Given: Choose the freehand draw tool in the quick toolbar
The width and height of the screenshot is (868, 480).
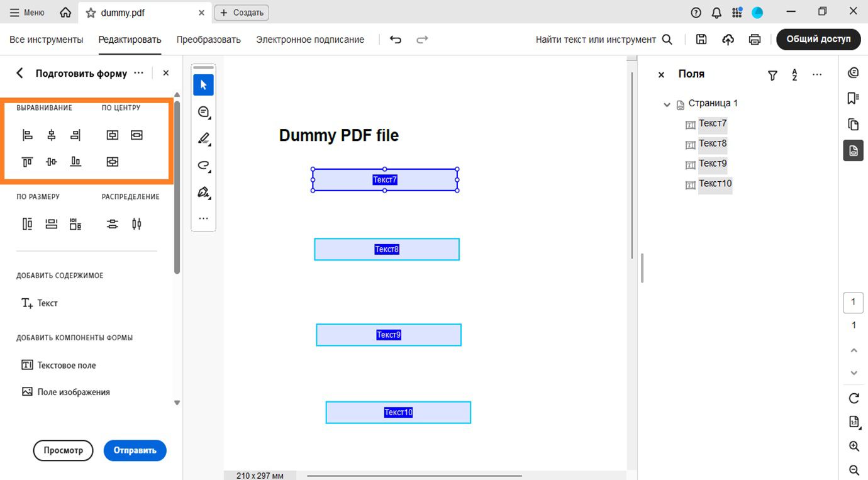Looking at the screenshot, I should (203, 165).
